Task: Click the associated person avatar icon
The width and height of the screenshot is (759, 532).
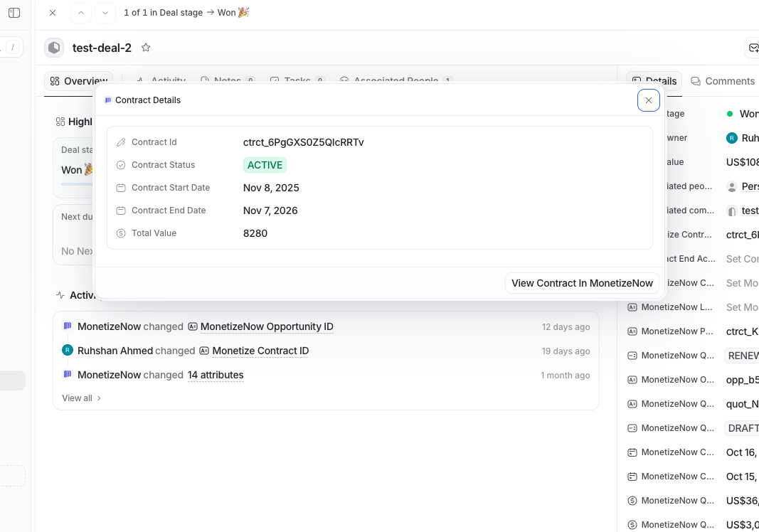Action: point(732,186)
